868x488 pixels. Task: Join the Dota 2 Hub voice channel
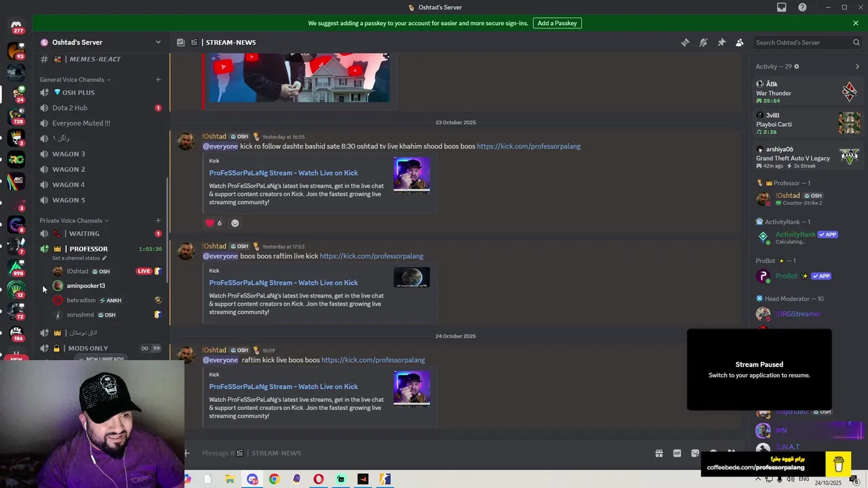coord(102,108)
